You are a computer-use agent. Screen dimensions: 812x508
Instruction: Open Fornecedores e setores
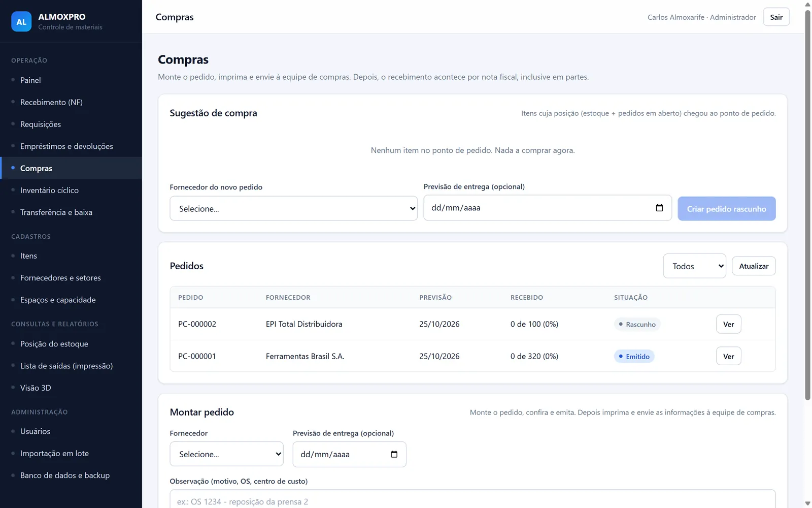point(71,278)
